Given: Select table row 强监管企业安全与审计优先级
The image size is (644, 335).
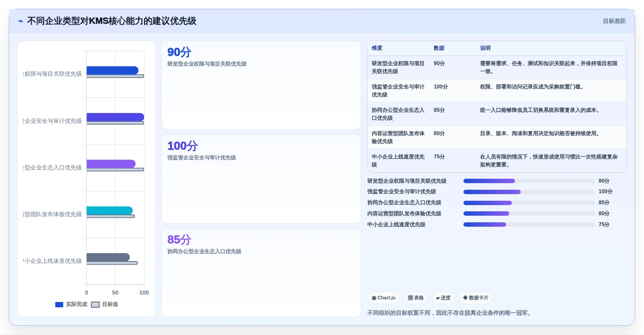Looking at the screenshot, I should tap(497, 91).
